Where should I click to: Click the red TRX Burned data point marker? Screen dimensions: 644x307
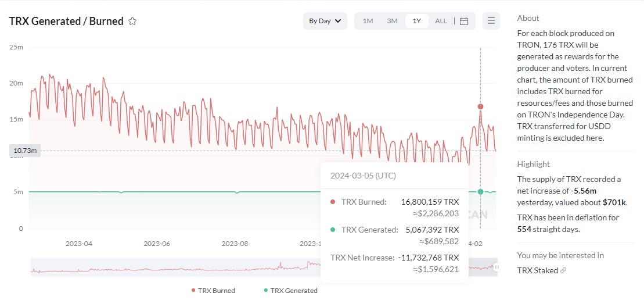[480, 106]
